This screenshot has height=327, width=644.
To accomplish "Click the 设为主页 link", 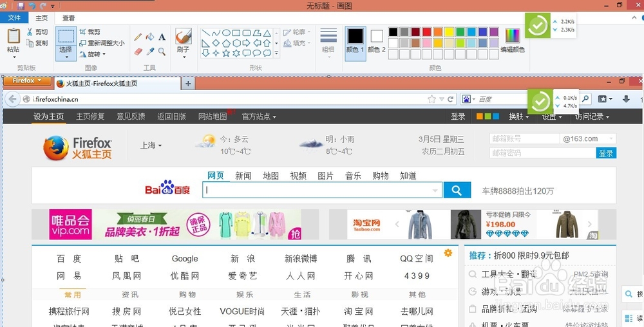I will tap(48, 117).
